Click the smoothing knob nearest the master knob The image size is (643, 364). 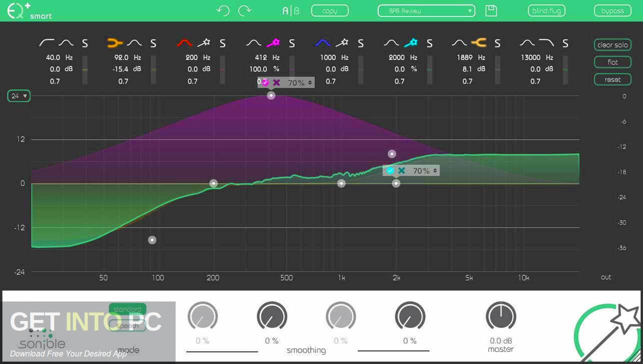pyautogui.click(x=410, y=316)
